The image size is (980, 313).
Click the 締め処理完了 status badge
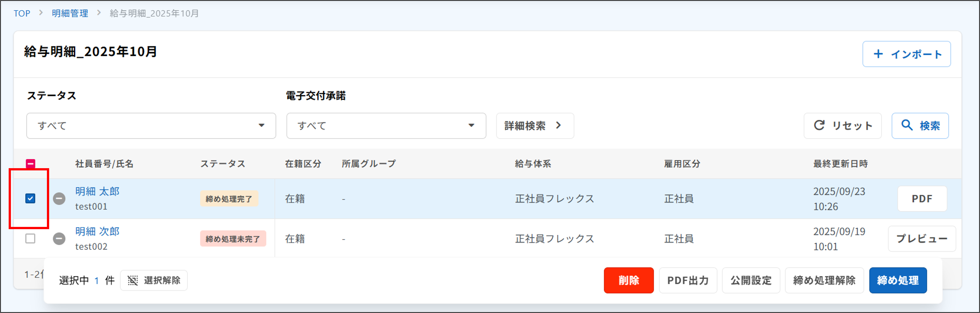coord(229,198)
